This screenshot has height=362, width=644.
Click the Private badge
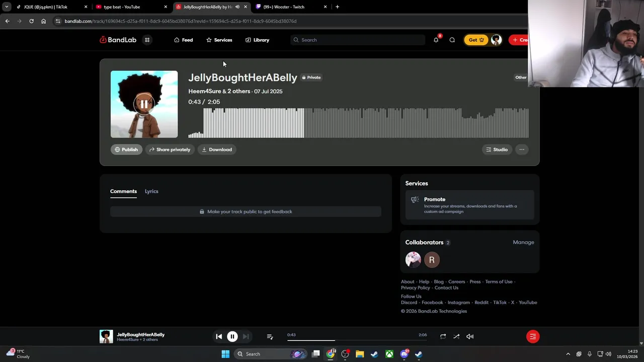(311, 77)
